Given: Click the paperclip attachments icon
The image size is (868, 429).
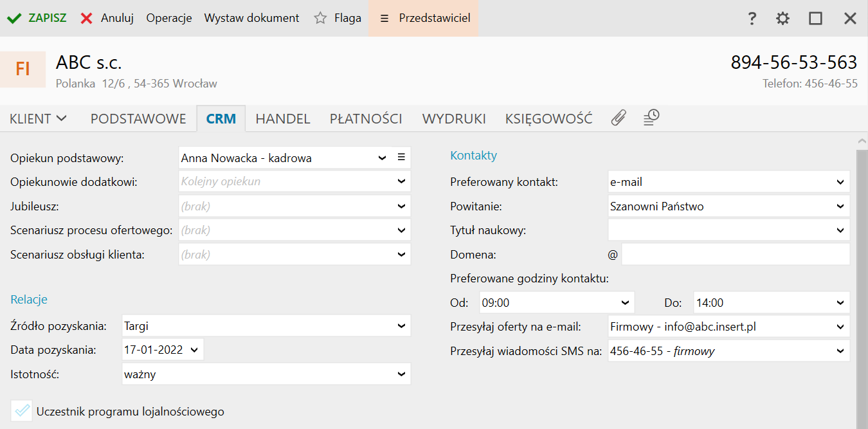Looking at the screenshot, I should pos(619,118).
